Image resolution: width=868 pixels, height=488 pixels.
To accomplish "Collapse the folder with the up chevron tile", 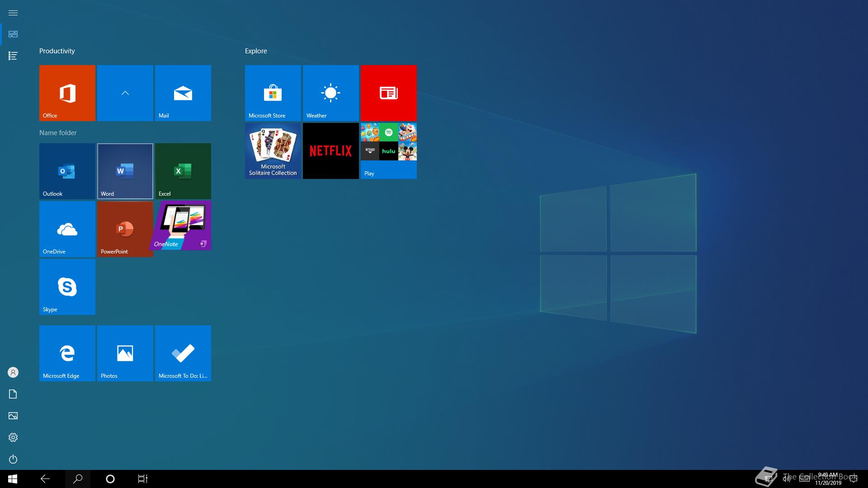I will tap(125, 93).
